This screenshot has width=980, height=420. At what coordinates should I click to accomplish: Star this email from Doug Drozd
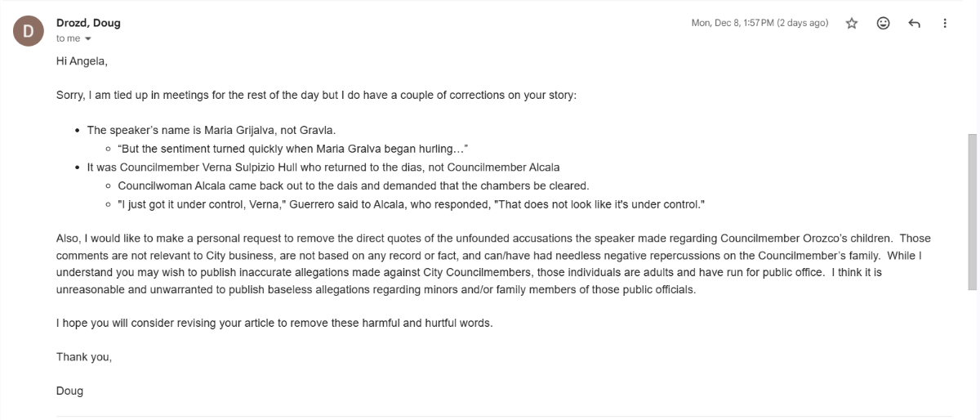click(x=852, y=24)
